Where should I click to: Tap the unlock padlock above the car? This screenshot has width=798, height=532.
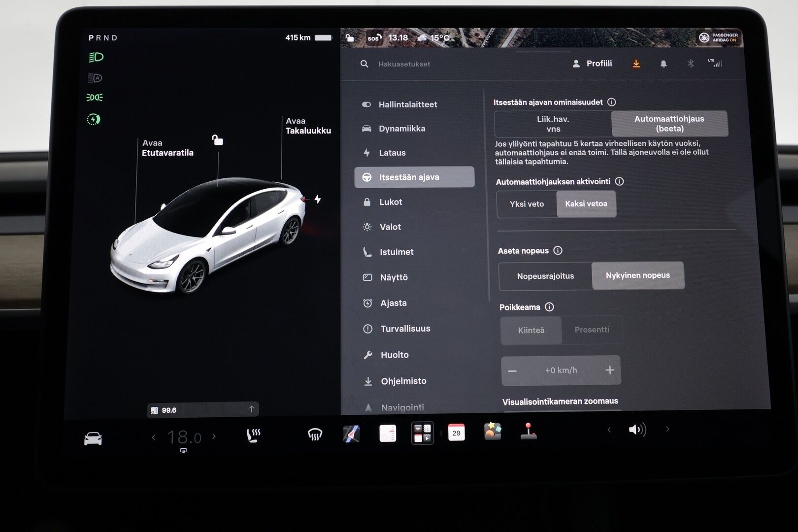(217, 140)
